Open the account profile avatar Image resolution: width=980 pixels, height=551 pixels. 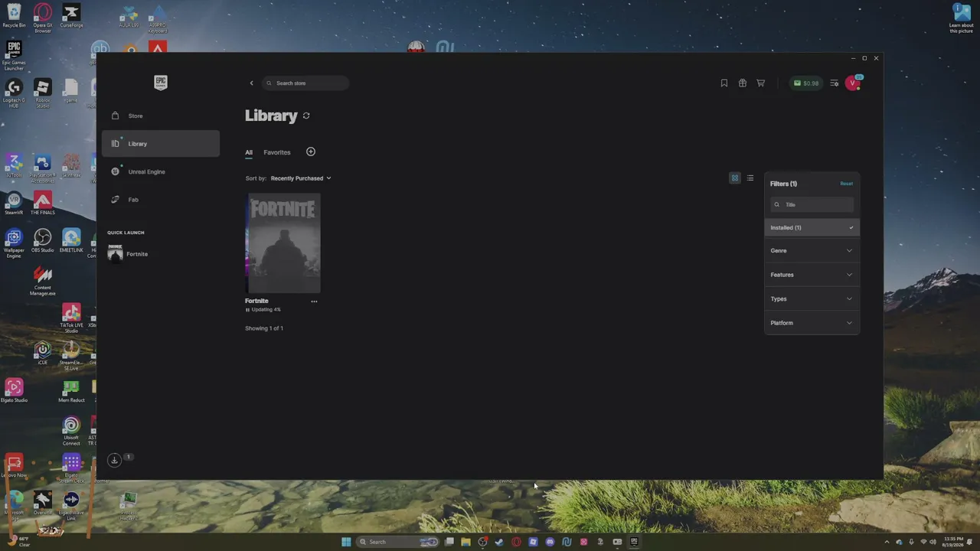(x=853, y=83)
